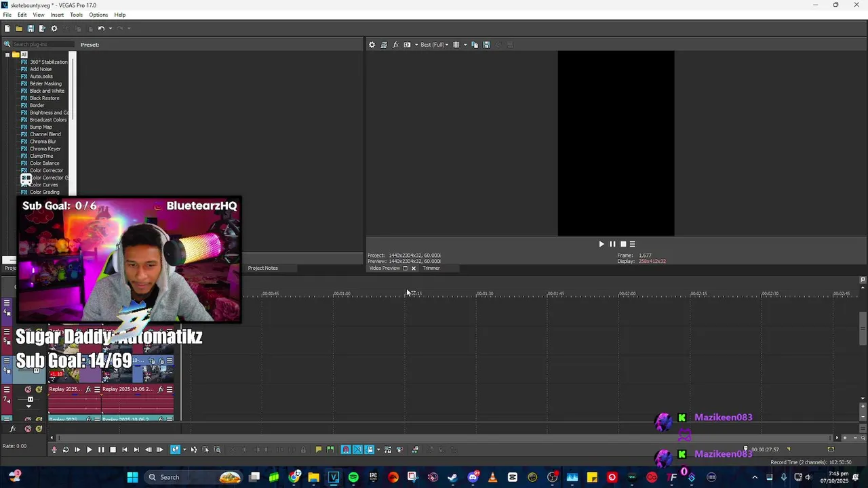Image resolution: width=868 pixels, height=488 pixels.
Task: Toggle Split Screen View in preview
Action: pos(407,45)
